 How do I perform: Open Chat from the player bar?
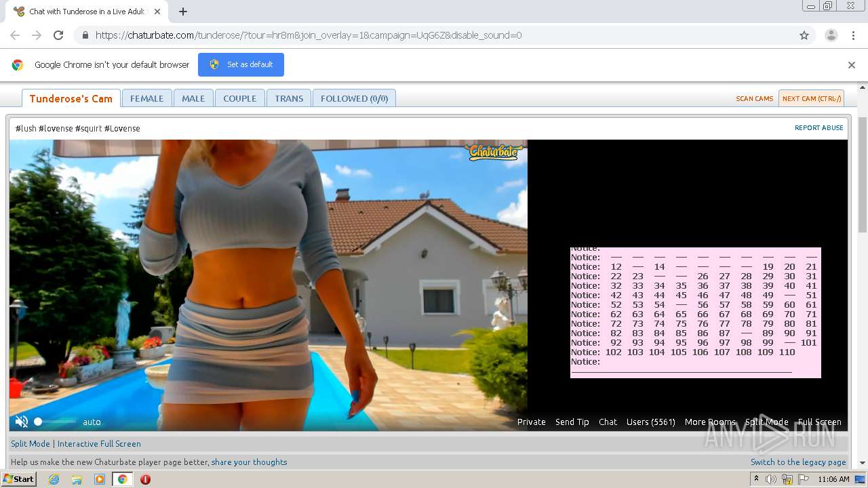coord(608,422)
